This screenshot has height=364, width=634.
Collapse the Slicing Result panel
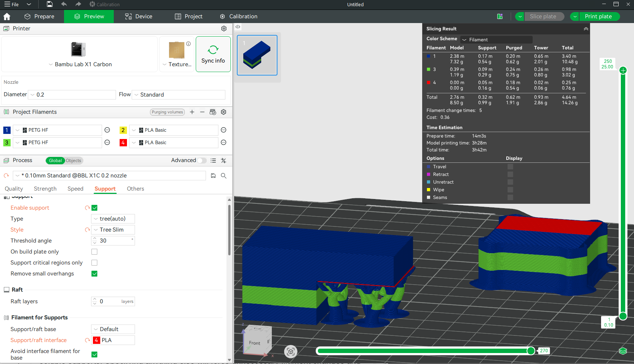pyautogui.click(x=586, y=29)
